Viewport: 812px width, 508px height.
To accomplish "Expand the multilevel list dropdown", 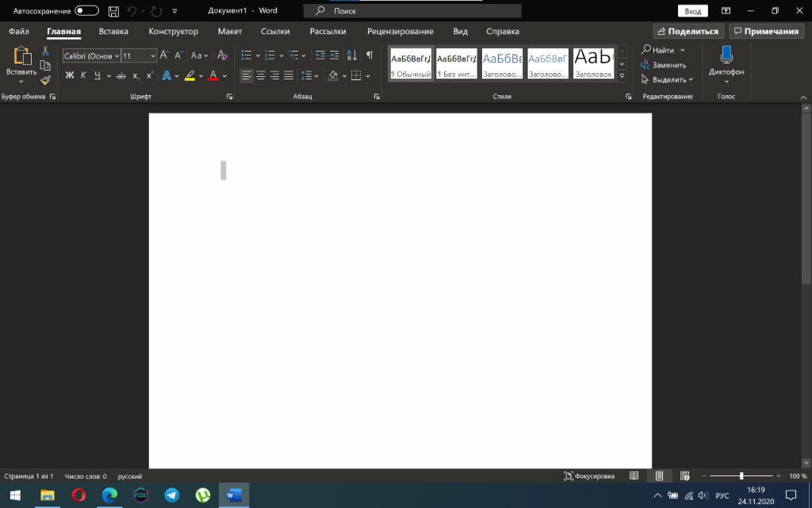I will pos(304,56).
